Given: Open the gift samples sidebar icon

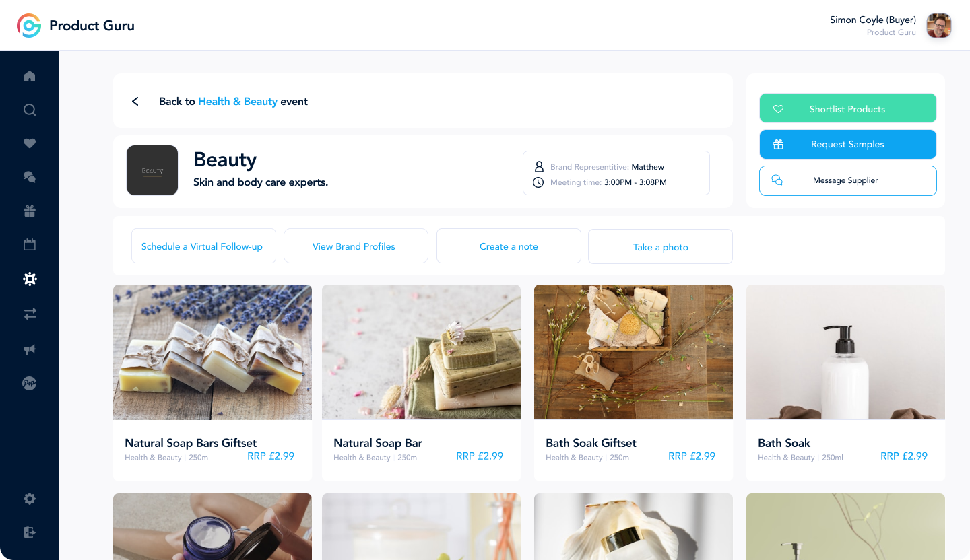Looking at the screenshot, I should (x=30, y=211).
